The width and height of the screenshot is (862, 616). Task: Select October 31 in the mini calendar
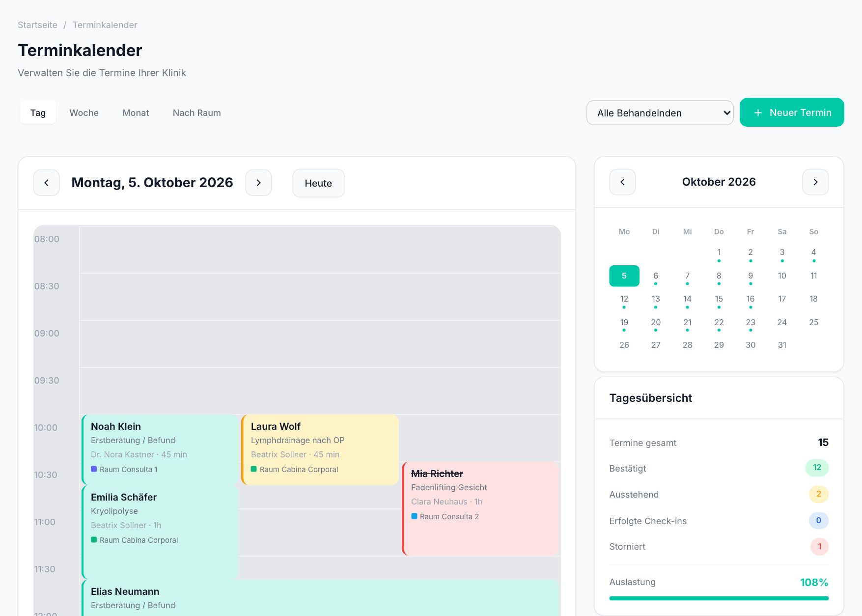[x=782, y=345]
